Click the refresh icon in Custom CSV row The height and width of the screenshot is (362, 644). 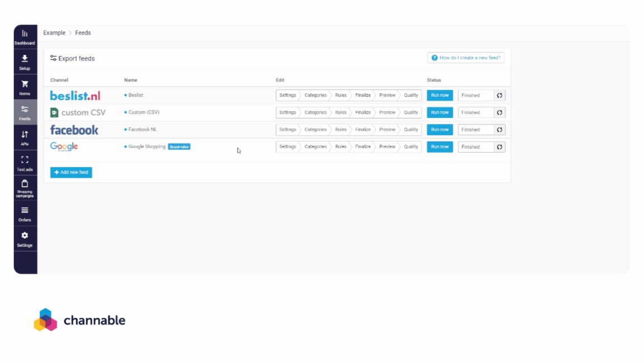(x=499, y=112)
